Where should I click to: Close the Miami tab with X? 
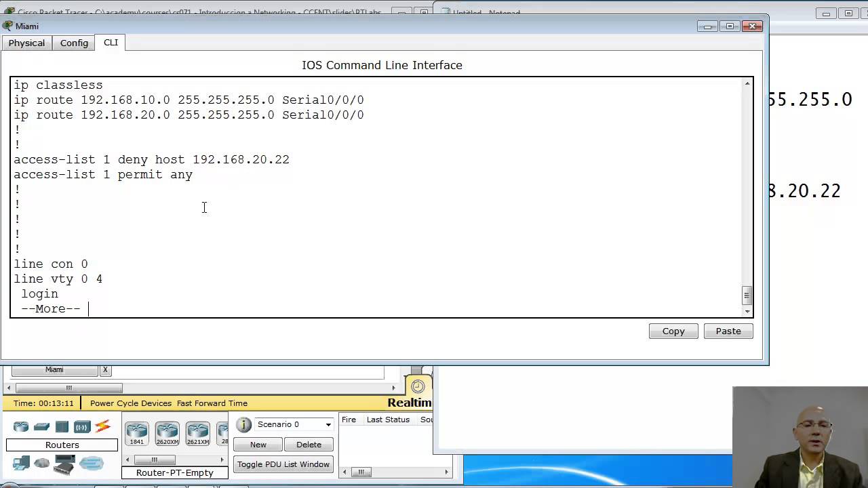pos(105,370)
